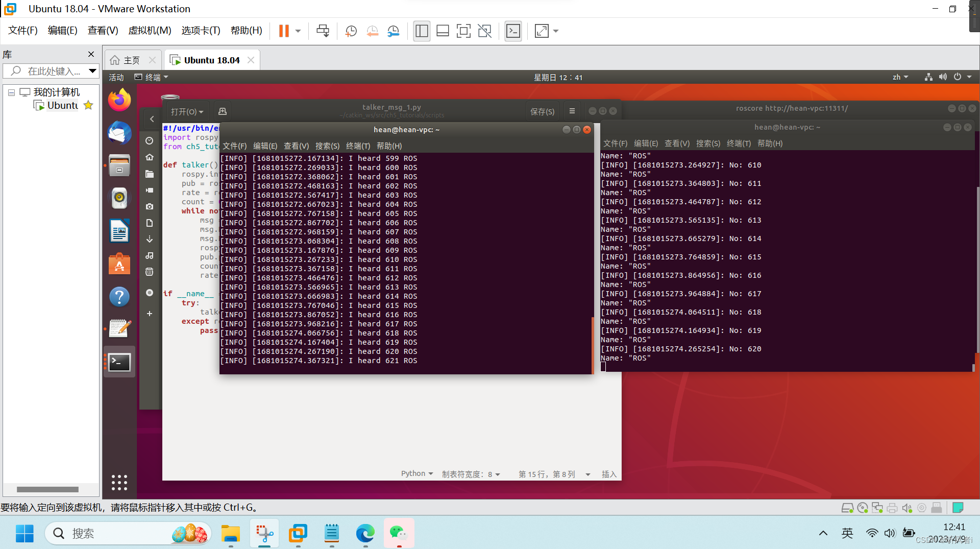
Task: Toggle the library sidebar view button
Action: pos(422,31)
